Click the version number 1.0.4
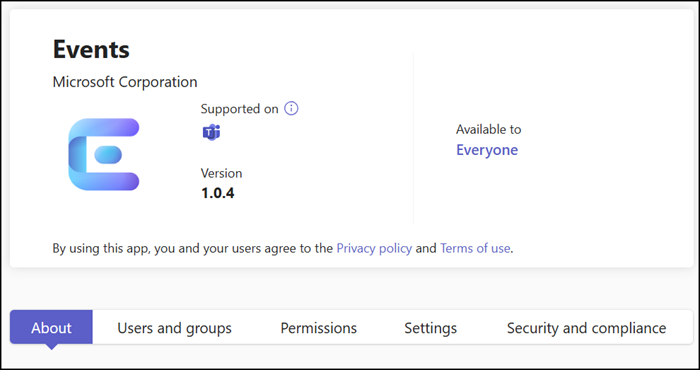 pyautogui.click(x=217, y=193)
